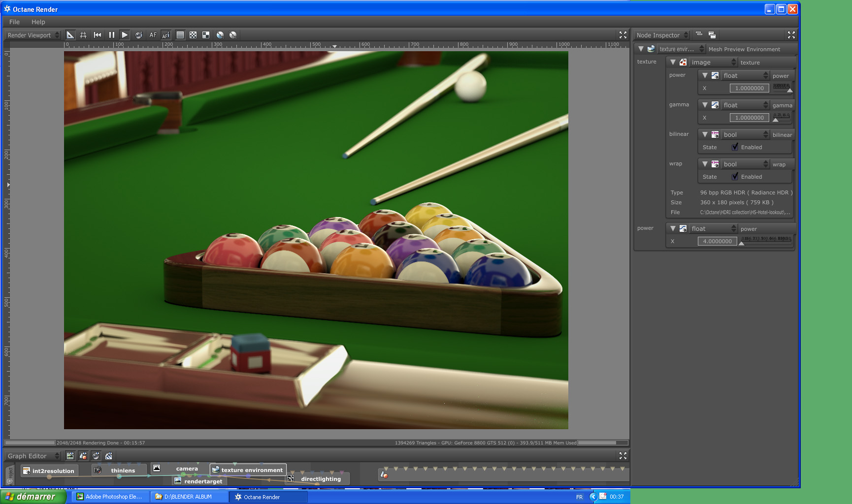Click the checkerboard alpha background icon
This screenshot has width=852, height=504.
pos(193,35)
